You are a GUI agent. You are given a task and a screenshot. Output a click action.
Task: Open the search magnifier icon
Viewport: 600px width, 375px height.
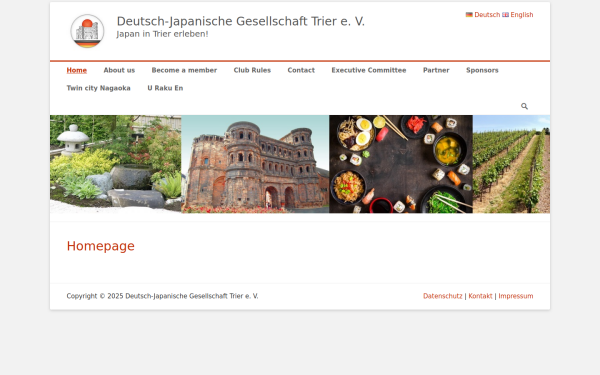point(524,106)
